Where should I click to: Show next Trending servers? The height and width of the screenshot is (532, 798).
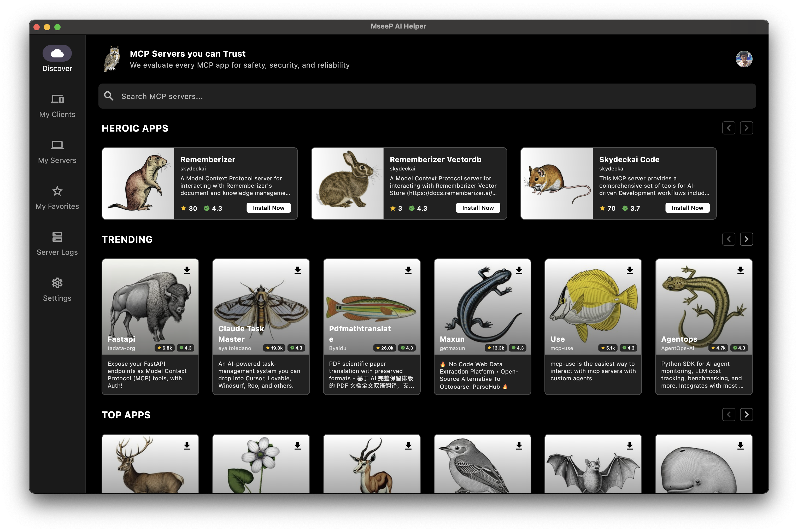pyautogui.click(x=746, y=239)
